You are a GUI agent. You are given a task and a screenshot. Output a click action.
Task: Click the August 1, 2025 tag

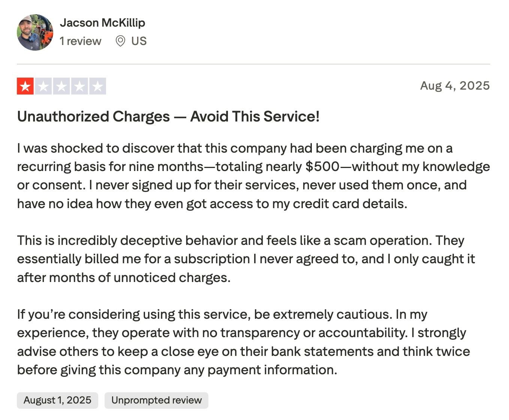57,400
